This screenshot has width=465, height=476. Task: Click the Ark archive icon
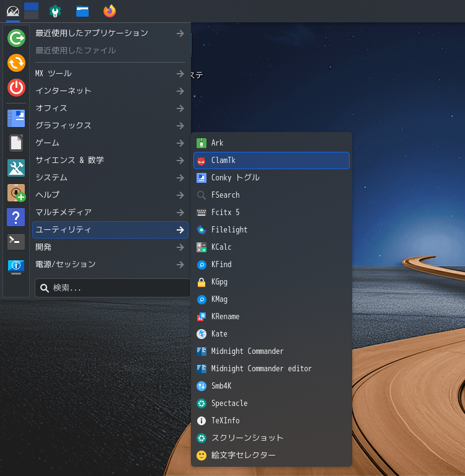point(201,143)
